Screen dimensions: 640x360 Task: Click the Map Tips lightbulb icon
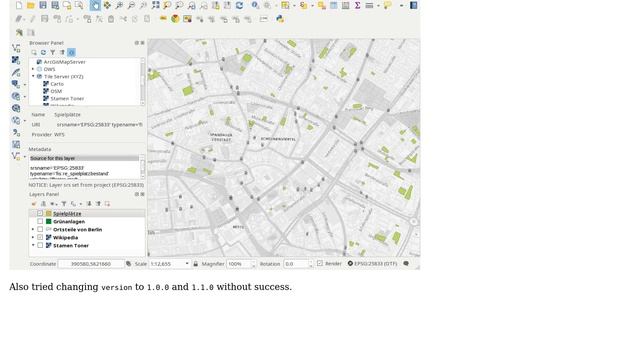point(387,5)
